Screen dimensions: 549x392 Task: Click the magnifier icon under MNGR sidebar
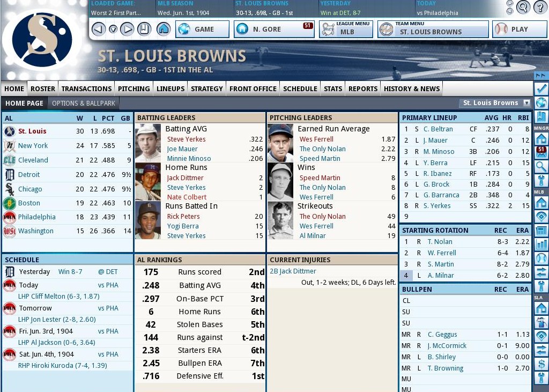pos(541,167)
